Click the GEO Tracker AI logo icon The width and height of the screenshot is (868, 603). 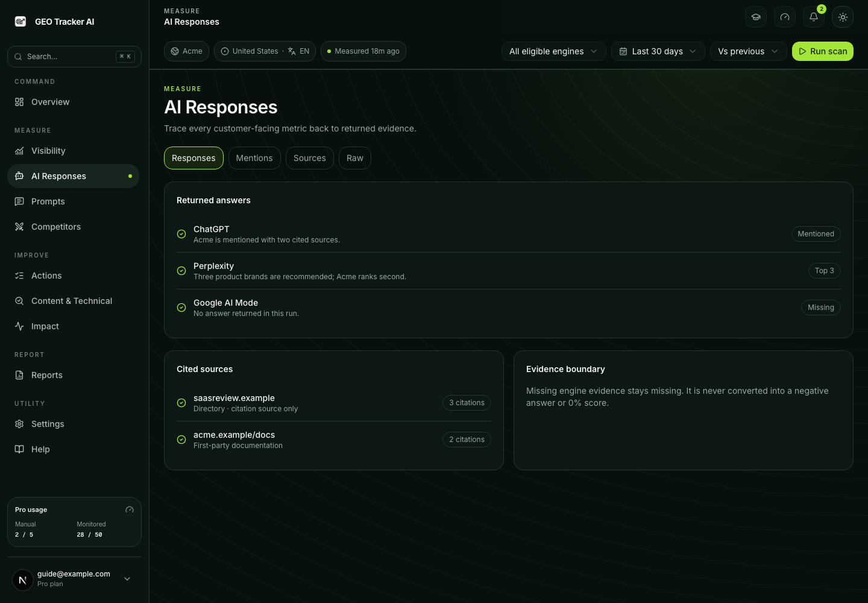(x=20, y=22)
